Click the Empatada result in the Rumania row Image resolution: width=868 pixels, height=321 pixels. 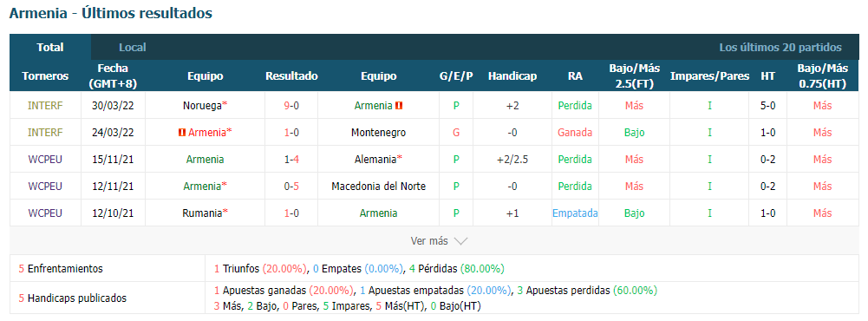pos(575,213)
